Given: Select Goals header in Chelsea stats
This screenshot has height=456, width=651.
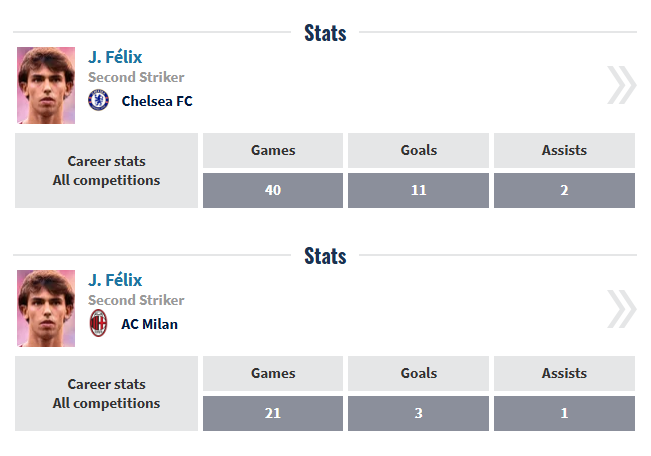Looking at the screenshot, I should coord(418,150).
